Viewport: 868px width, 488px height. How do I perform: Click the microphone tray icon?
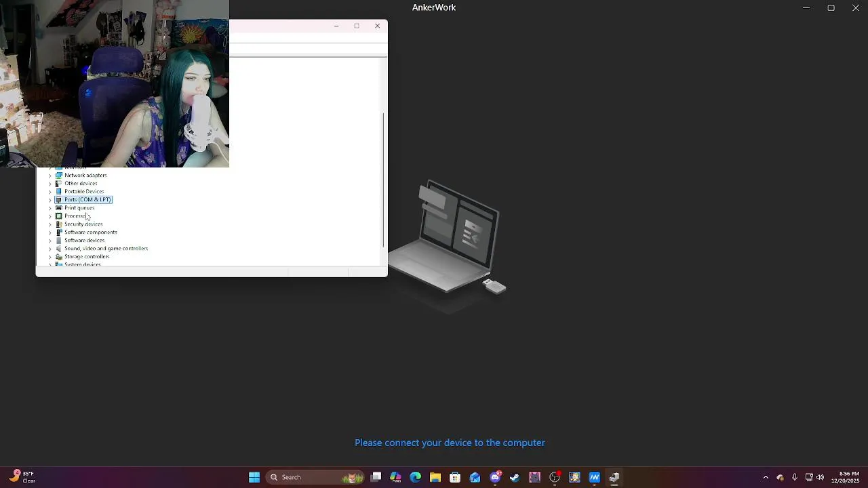[x=795, y=477]
